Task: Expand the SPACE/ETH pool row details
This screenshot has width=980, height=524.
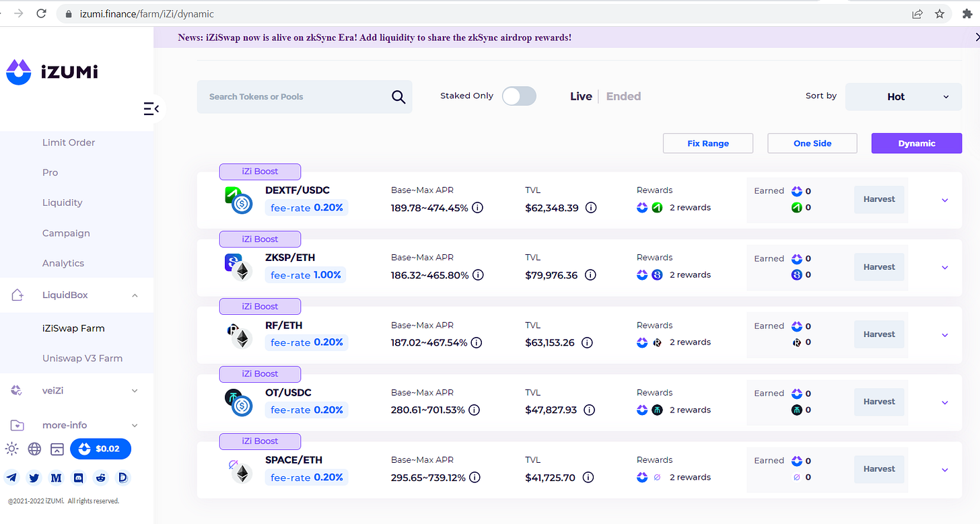Action: [945, 470]
